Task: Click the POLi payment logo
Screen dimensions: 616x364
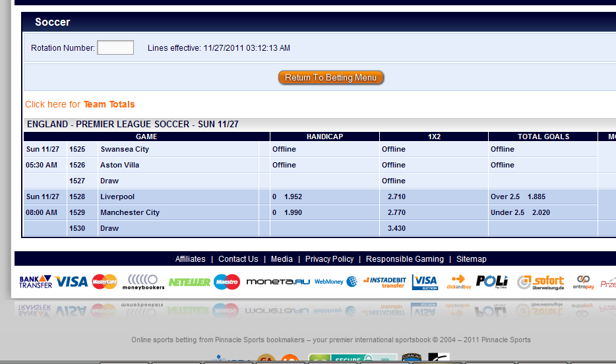Action: 492,282
